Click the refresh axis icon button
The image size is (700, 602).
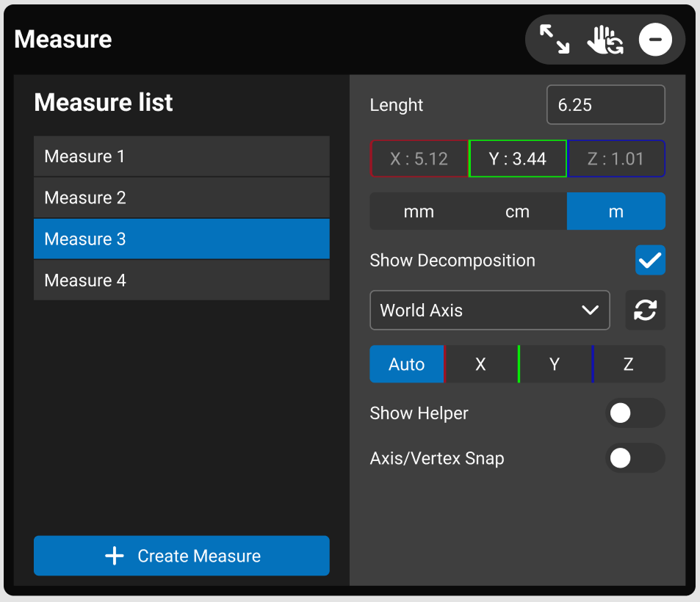(645, 311)
